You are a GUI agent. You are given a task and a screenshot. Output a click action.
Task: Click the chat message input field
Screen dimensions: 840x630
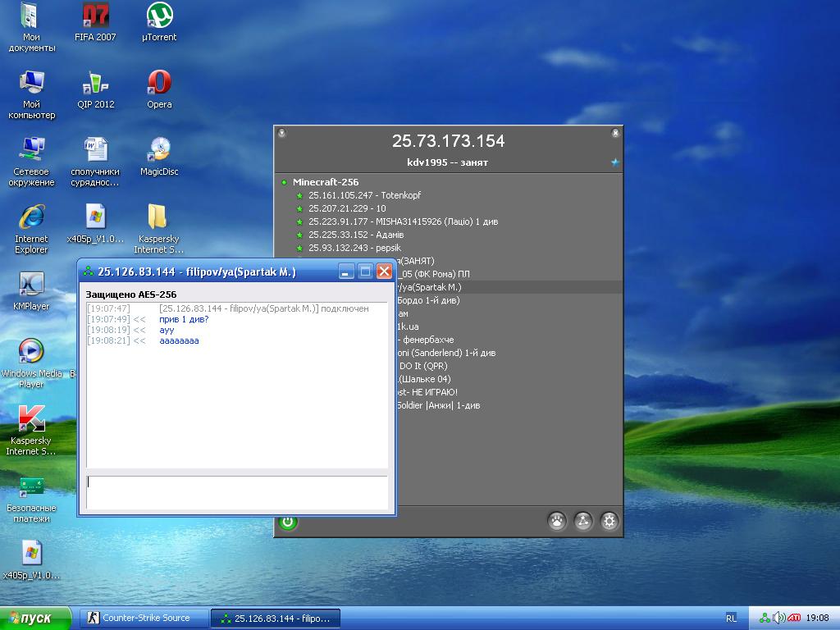[x=236, y=492]
